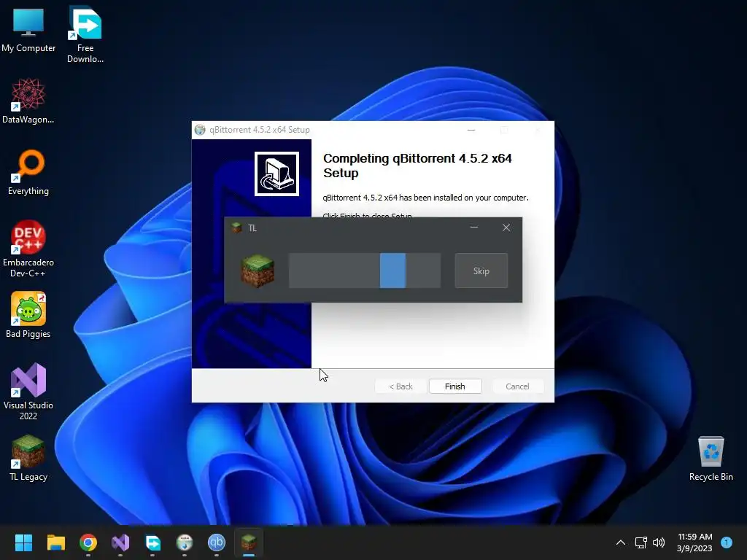The image size is (747, 560).
Task: Click the TL loading progress bar
Action: [x=365, y=271]
